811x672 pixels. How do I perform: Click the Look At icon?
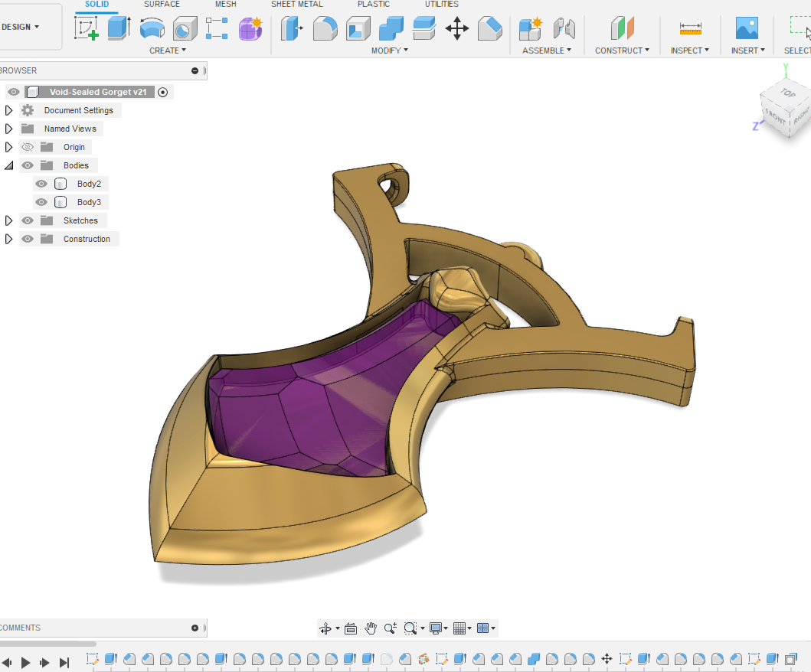coord(351,628)
